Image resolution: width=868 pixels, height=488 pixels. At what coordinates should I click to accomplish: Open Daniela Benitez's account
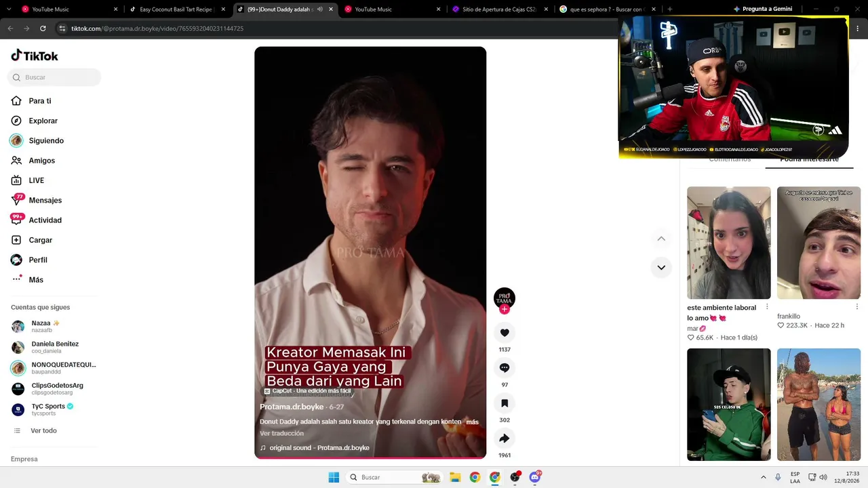tap(54, 347)
